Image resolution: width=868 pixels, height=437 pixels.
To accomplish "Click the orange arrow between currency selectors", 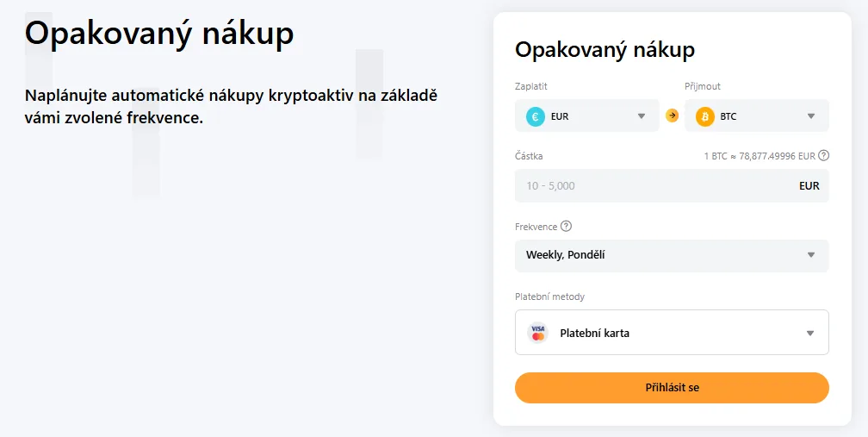I will [x=672, y=115].
